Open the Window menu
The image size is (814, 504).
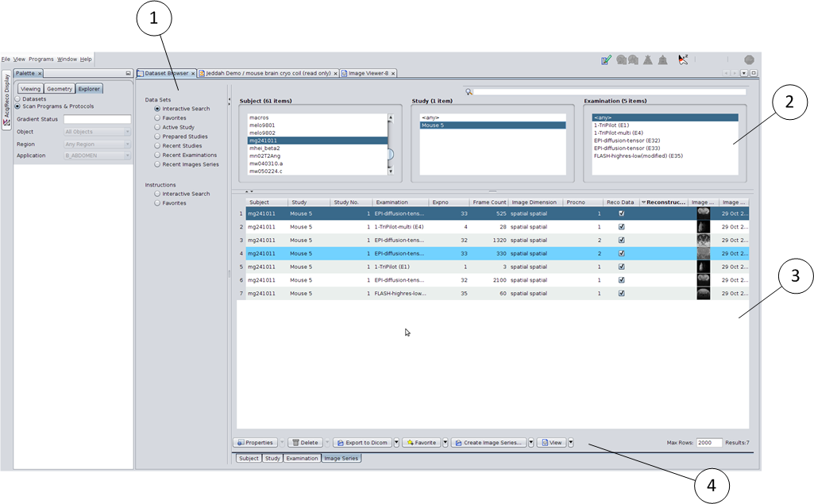click(x=67, y=60)
